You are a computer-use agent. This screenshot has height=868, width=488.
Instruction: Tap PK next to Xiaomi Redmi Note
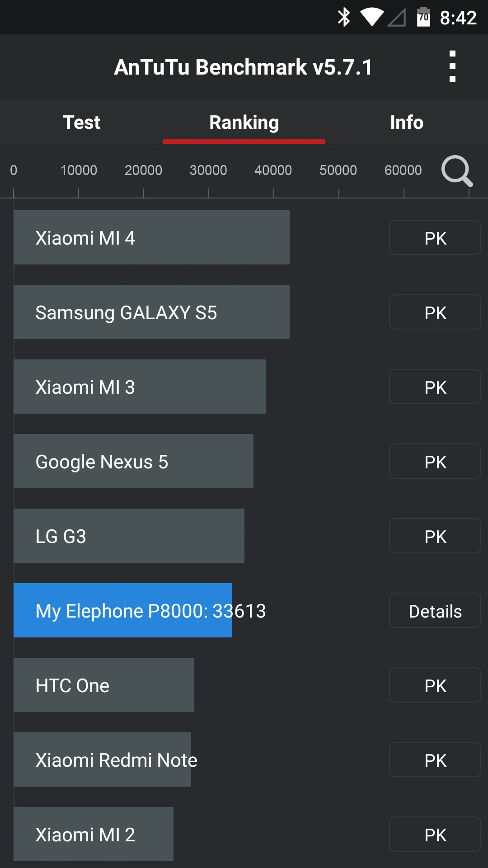(x=435, y=760)
